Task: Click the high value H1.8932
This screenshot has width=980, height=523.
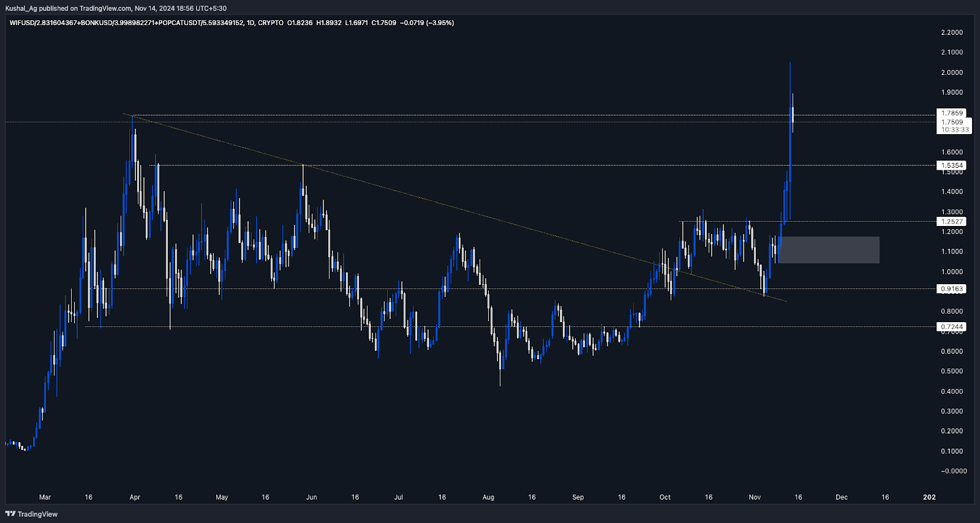Action: coord(329,23)
